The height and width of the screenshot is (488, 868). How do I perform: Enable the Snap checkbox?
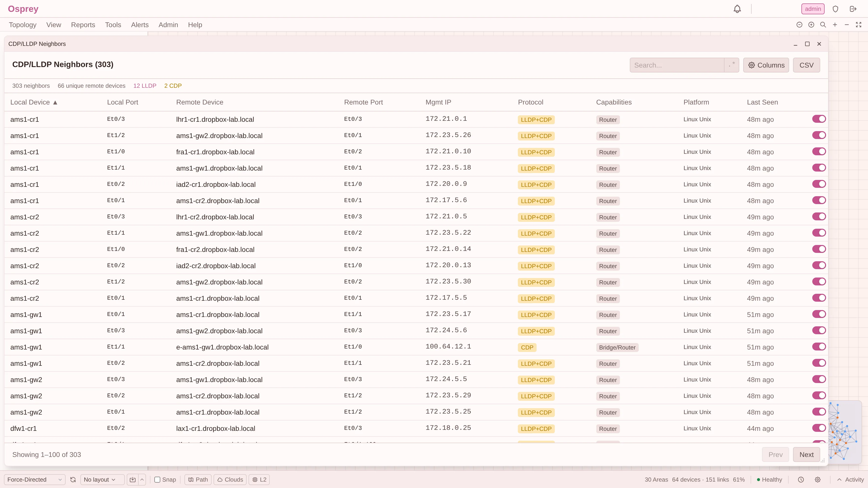[x=157, y=480]
